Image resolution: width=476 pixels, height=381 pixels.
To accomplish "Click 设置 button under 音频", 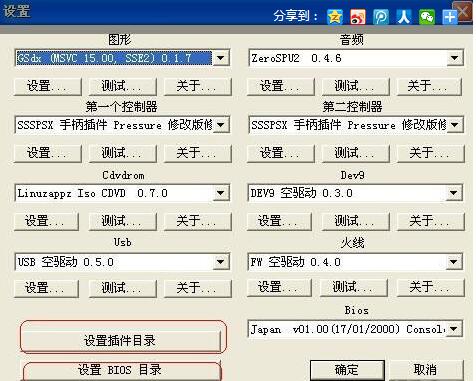I will pyautogui.click(x=281, y=86).
